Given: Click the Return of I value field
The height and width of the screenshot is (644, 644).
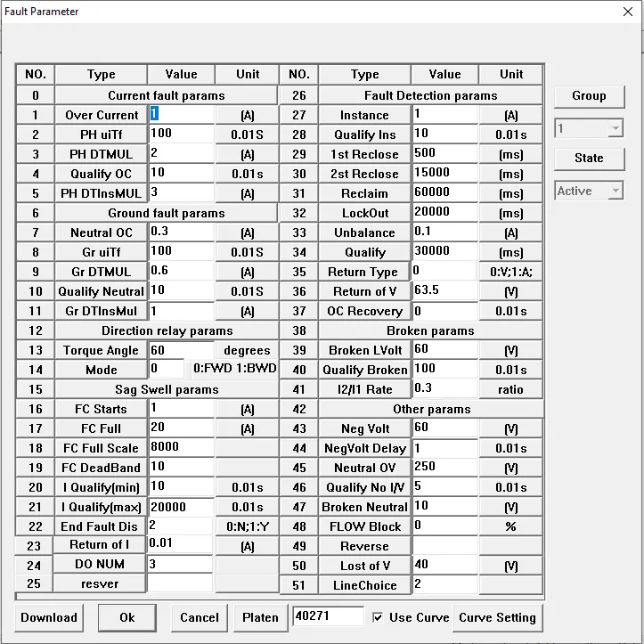Looking at the screenshot, I should click(180, 544).
